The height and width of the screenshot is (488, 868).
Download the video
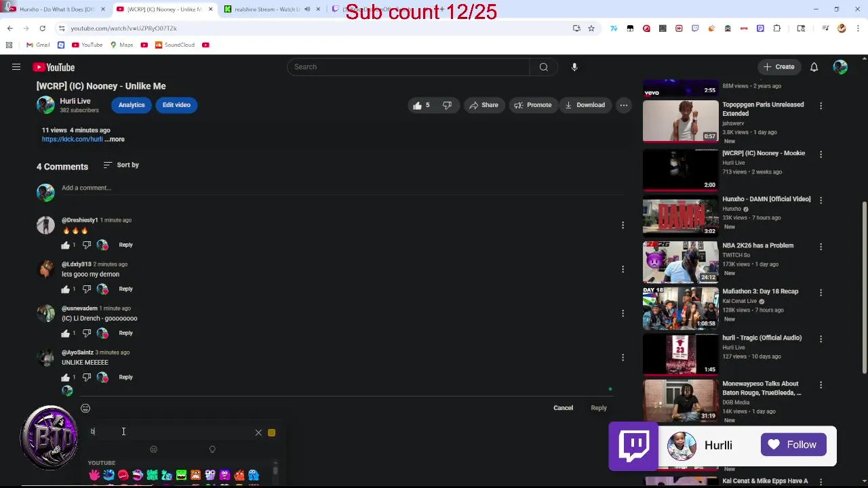click(585, 105)
